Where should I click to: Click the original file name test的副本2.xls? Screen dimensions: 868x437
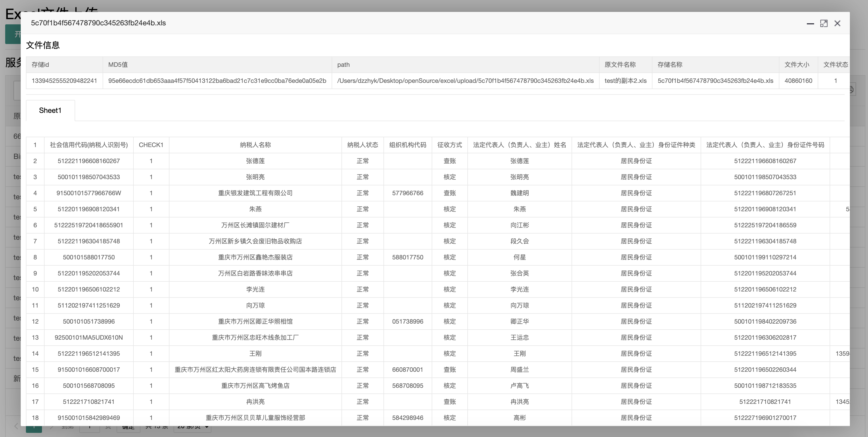[x=625, y=81]
